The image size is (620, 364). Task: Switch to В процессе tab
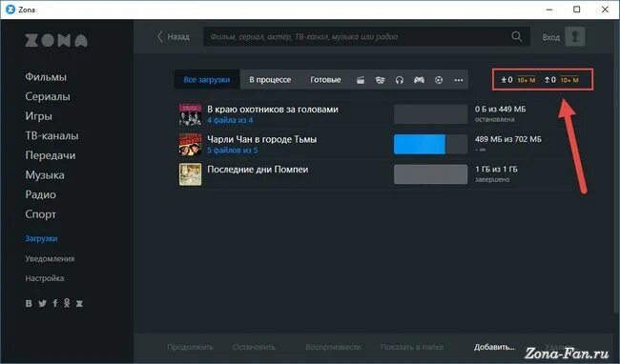270,80
